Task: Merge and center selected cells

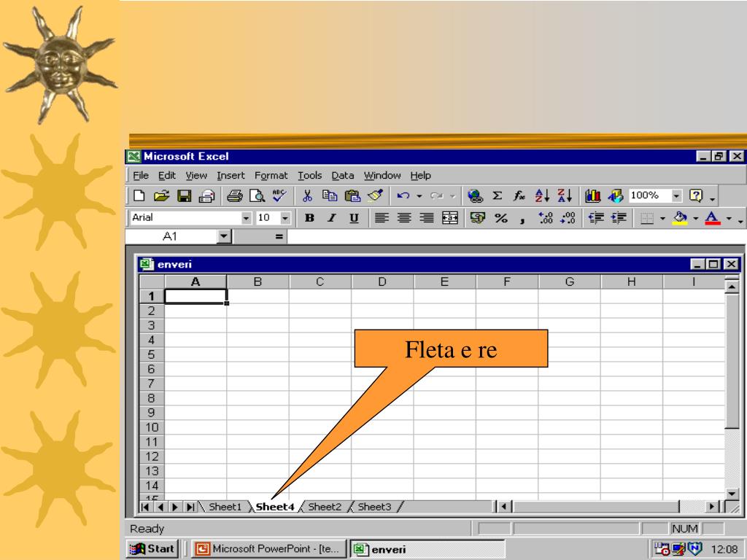Action: tap(449, 218)
